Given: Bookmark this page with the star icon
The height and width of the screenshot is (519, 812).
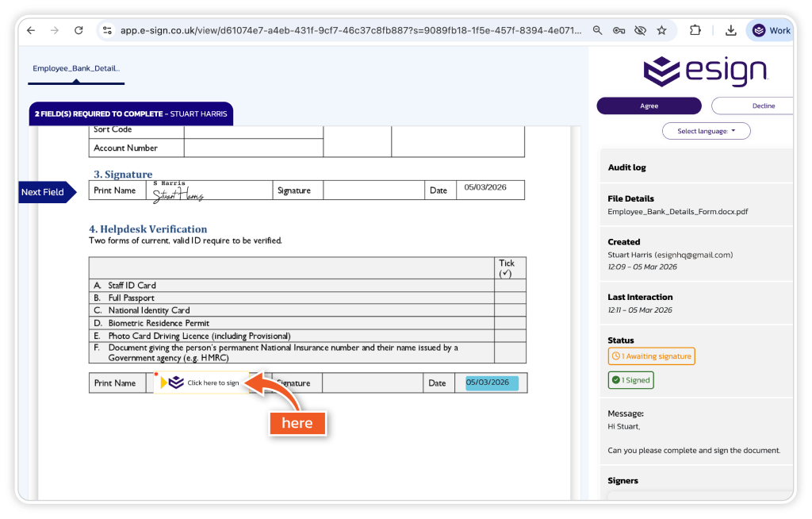Looking at the screenshot, I should coord(661,30).
